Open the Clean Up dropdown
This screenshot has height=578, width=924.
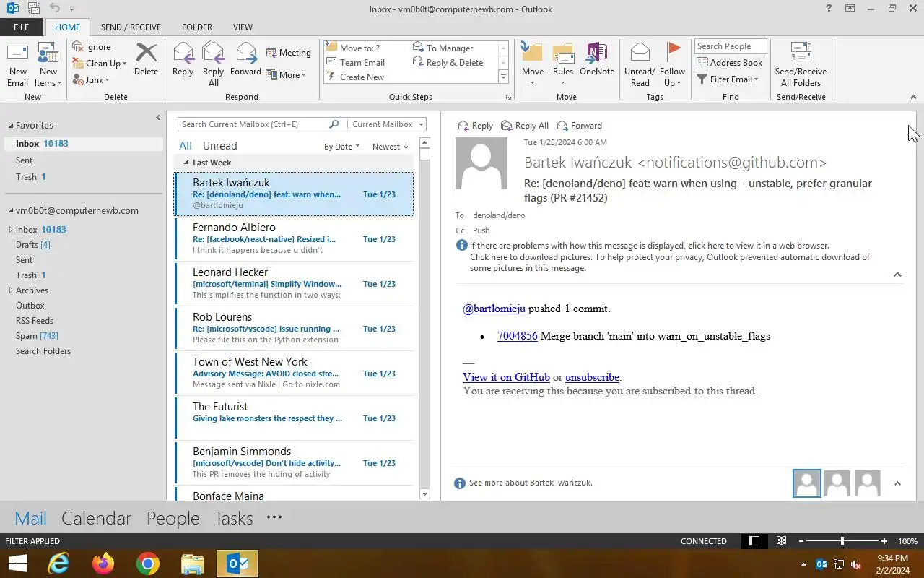[100, 63]
